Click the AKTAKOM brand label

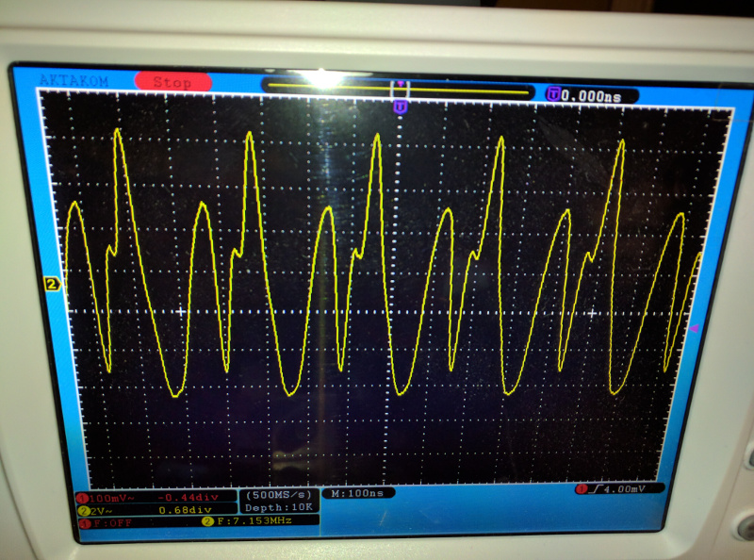coord(75,80)
